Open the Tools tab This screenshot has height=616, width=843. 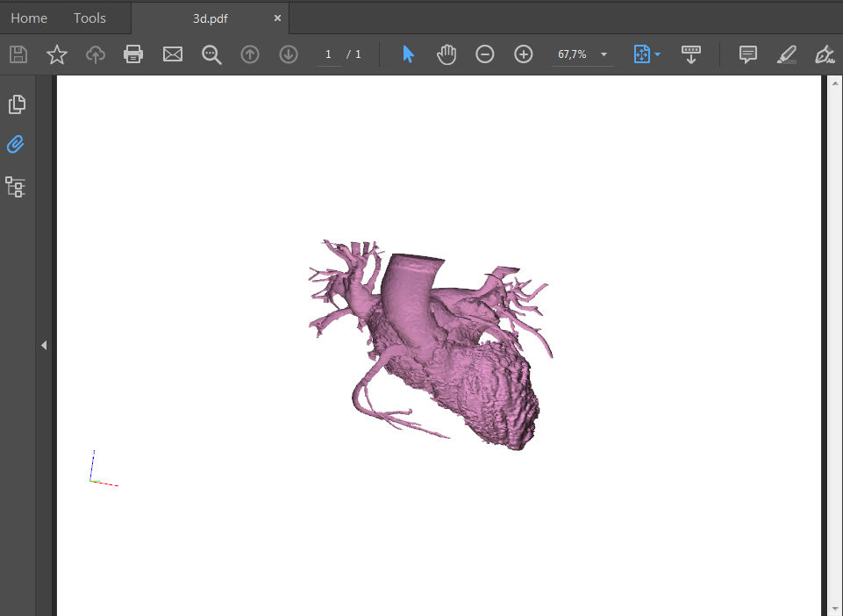pos(89,18)
